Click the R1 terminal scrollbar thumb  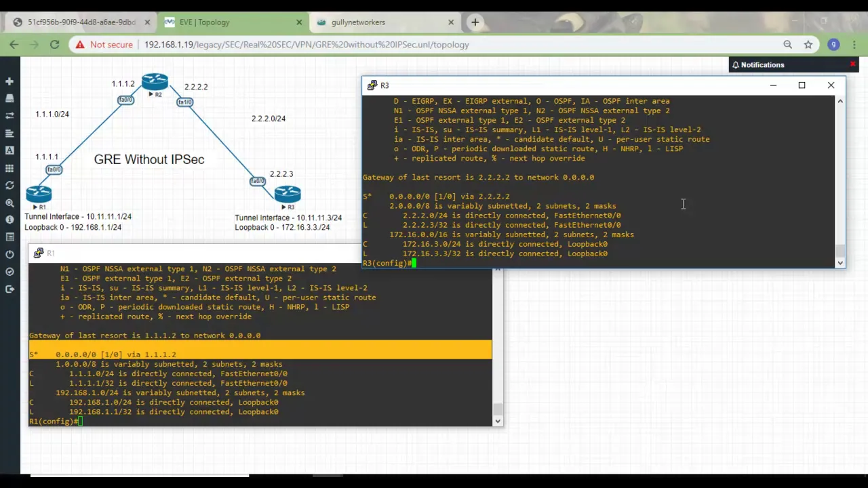coord(498,409)
